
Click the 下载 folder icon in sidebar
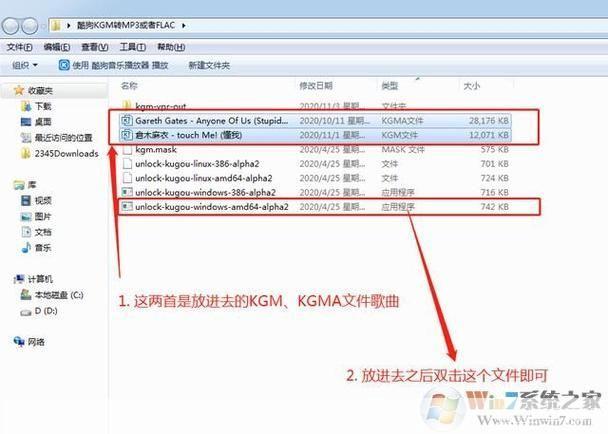[x=26, y=106]
